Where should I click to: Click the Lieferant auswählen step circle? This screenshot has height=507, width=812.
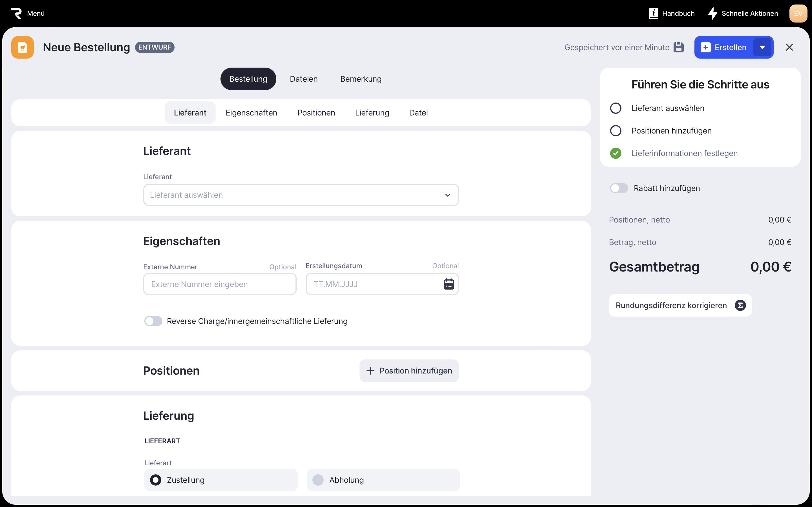tap(615, 108)
